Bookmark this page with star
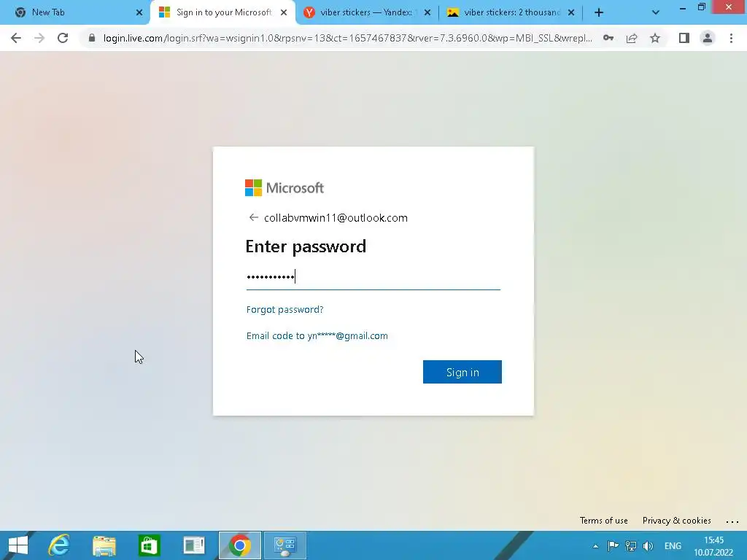Image resolution: width=747 pixels, height=560 pixels. (x=655, y=38)
